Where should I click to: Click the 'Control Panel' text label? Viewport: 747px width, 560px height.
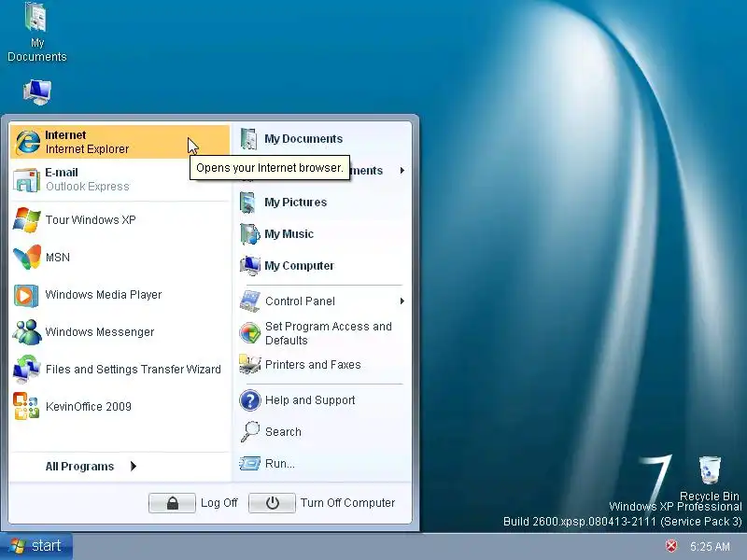pos(300,301)
